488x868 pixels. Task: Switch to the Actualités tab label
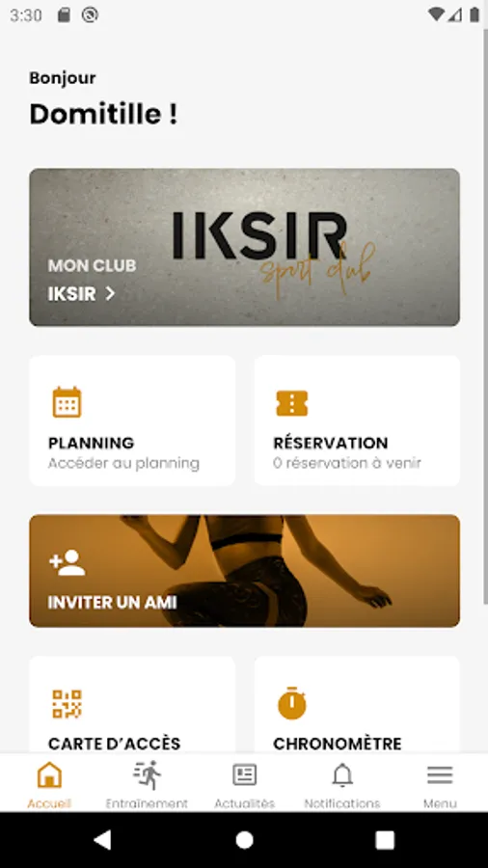(245, 803)
